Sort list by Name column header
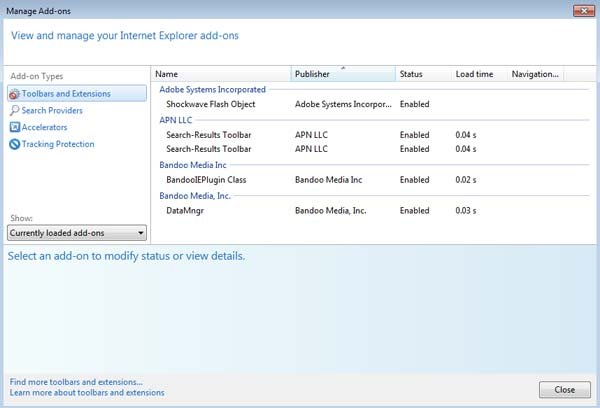This screenshot has height=408, width=600. [221, 74]
